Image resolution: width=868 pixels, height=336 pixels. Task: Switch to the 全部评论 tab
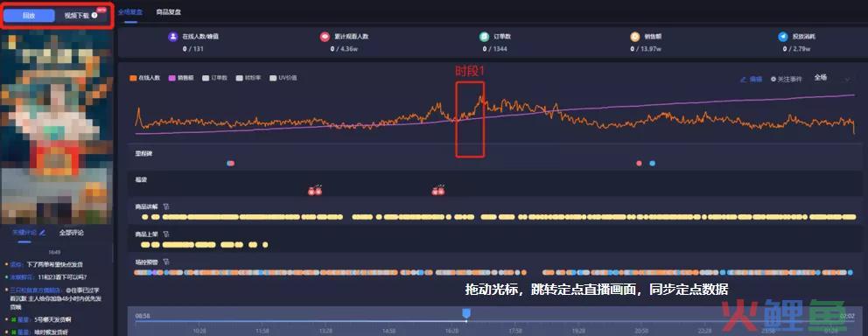72,233
